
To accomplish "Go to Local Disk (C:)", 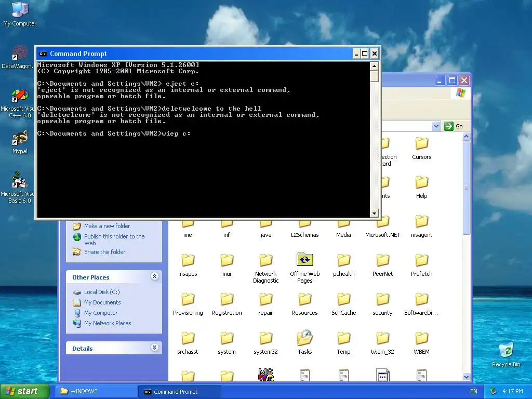I will tap(102, 292).
